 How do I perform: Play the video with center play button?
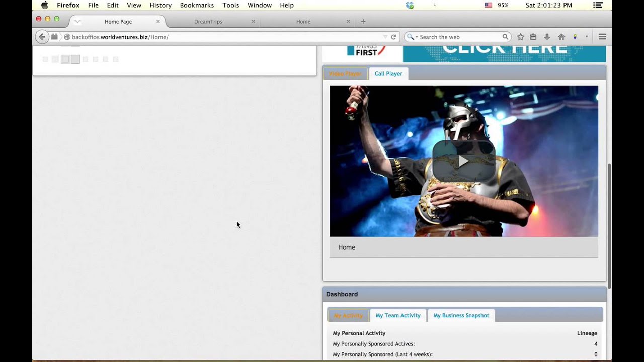click(x=464, y=161)
